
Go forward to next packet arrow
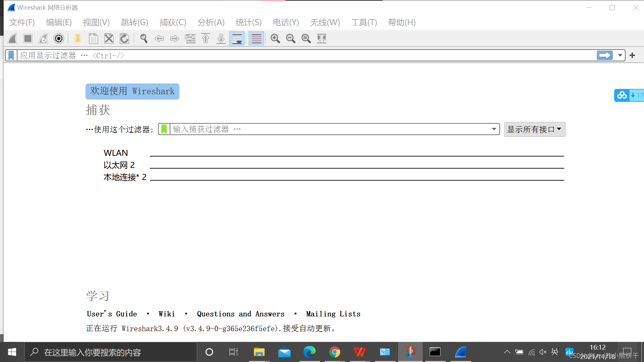175,39
